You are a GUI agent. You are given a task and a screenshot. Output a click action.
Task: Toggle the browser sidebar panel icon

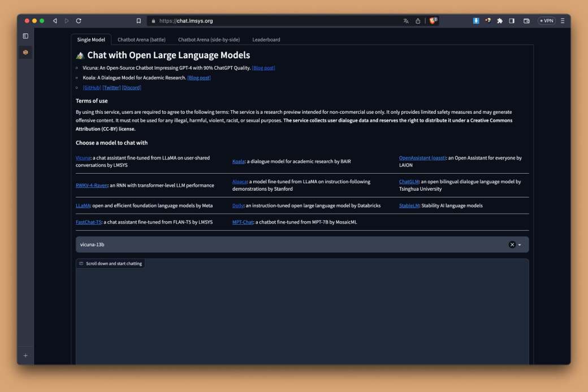[x=512, y=21]
